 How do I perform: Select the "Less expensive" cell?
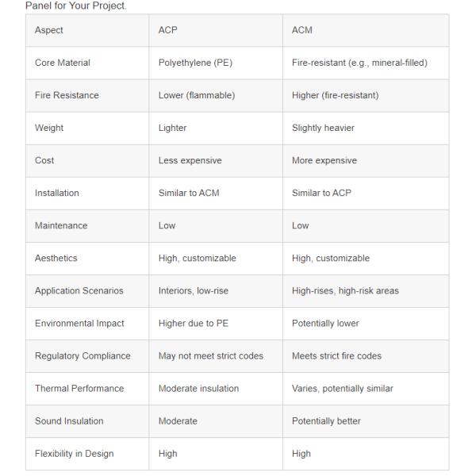point(190,160)
